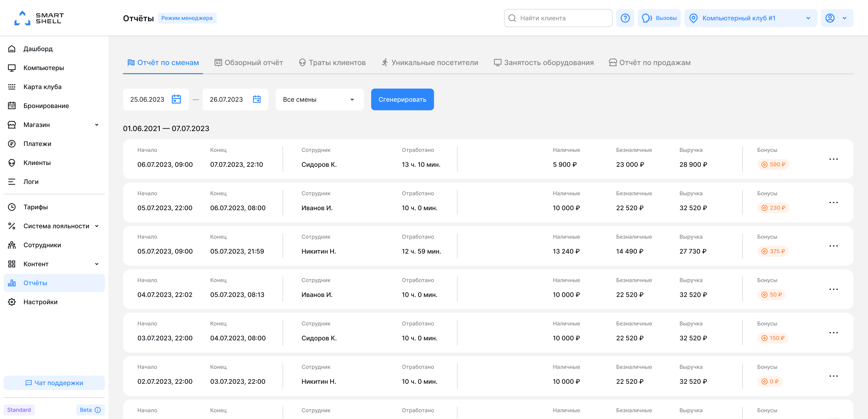Switch to Уникальные посетители tab
Viewport: 868px width, 419px height.
[430, 63]
